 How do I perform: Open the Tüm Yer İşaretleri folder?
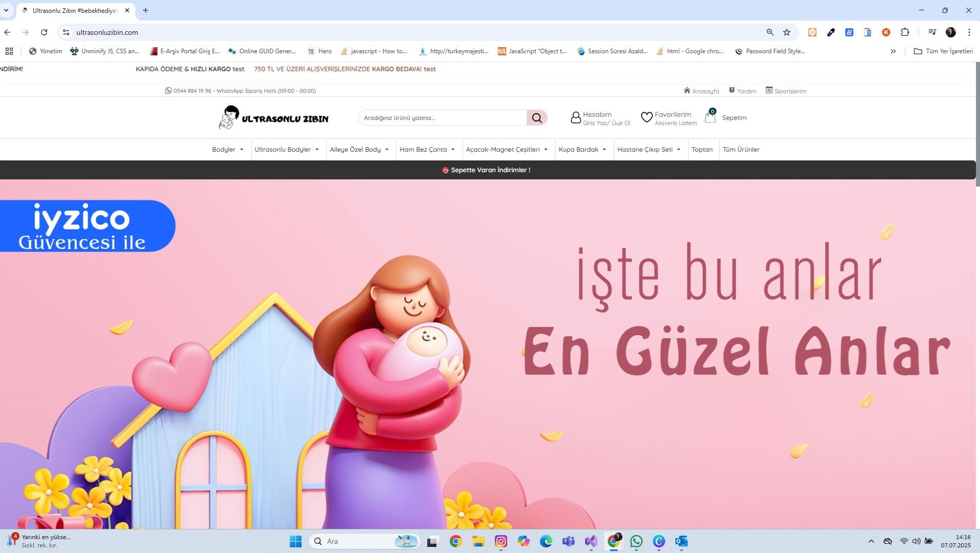[x=944, y=51]
